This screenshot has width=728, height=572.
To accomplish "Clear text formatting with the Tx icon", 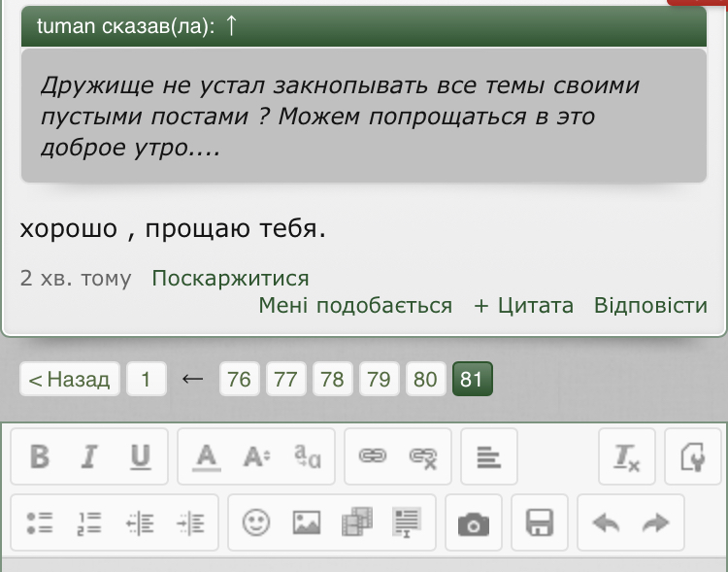I will 627,456.
